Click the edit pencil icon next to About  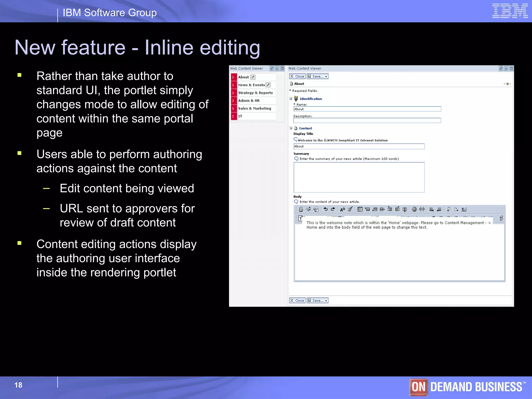pyautogui.click(x=253, y=77)
